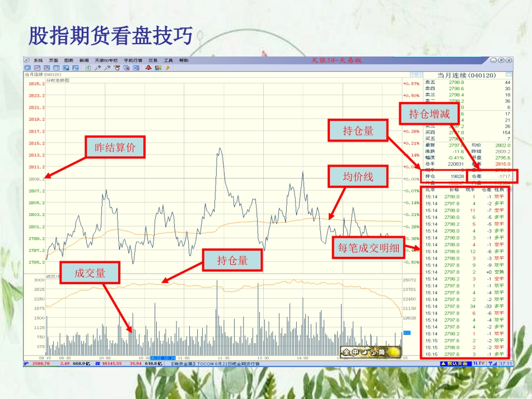Click the 沪 2588.70 index in status bar

tap(36, 363)
